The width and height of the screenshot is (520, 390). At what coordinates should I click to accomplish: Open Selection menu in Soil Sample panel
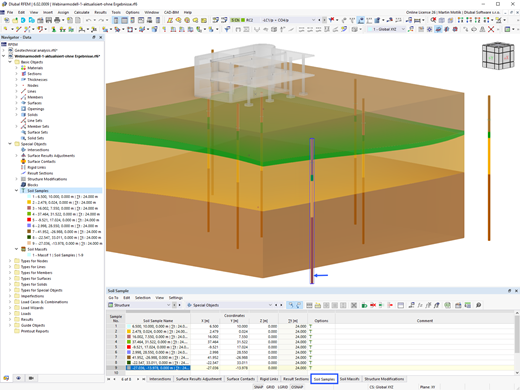click(143, 298)
